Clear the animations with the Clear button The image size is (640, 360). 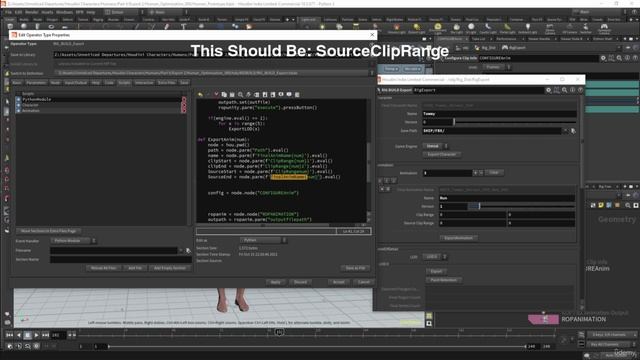tap(494, 173)
